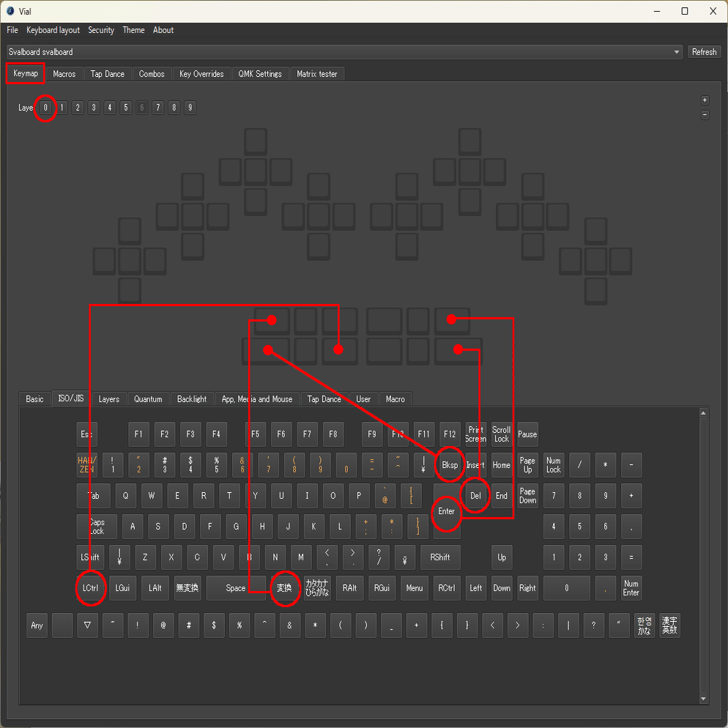Screen dimensions: 728x728
Task: Open the File menu
Action: coord(12,30)
